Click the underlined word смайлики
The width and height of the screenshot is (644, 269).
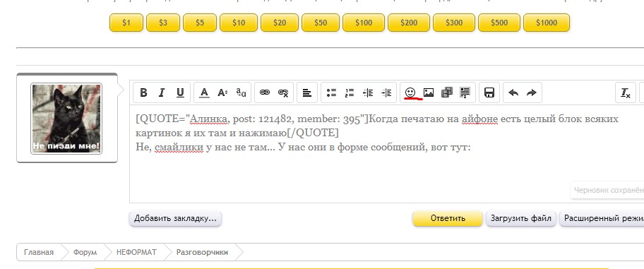(x=179, y=147)
